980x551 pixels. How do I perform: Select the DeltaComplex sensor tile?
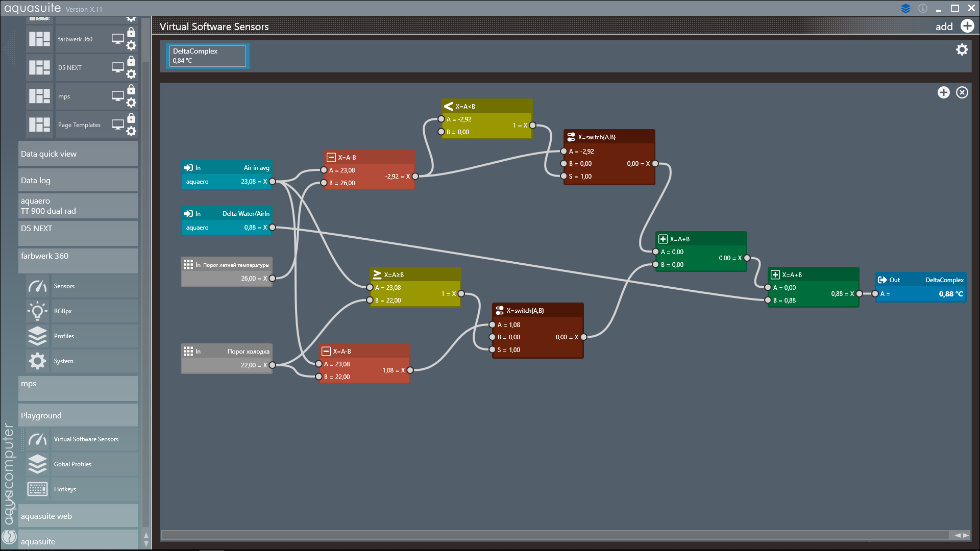pos(207,56)
